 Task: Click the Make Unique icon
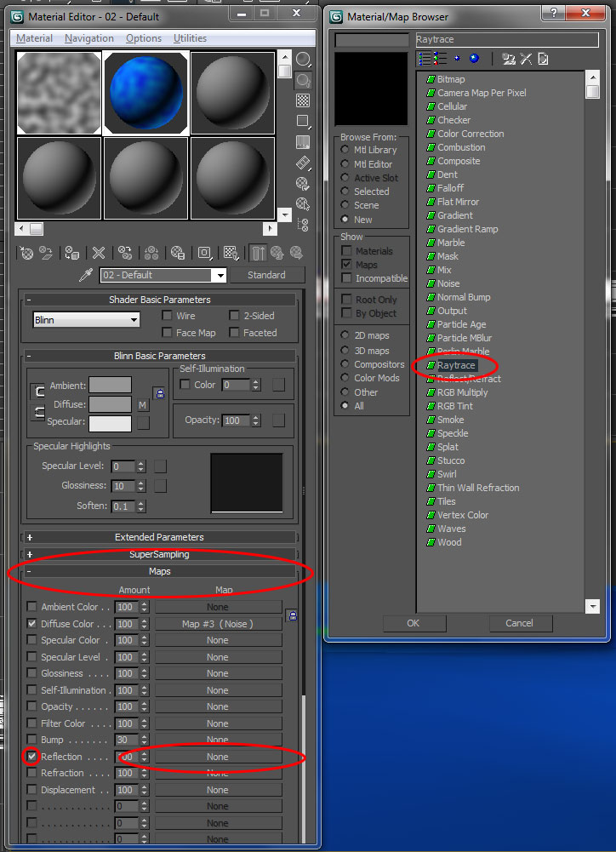(151, 253)
